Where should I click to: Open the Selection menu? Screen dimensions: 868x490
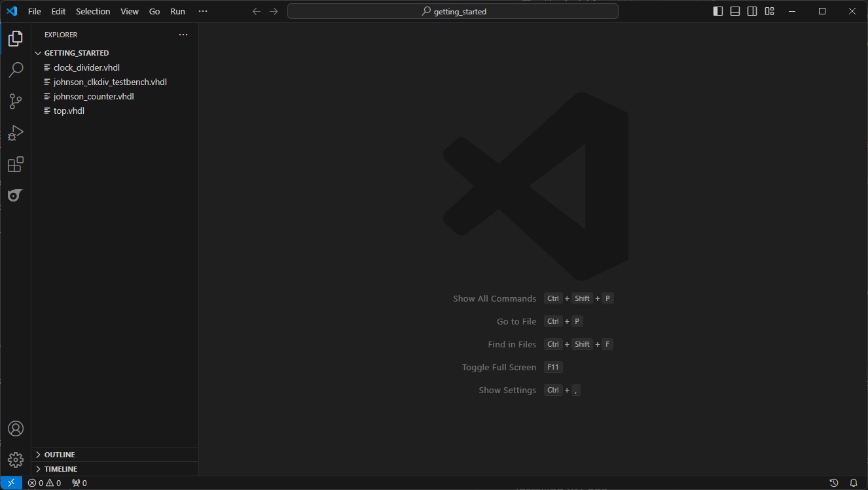[93, 11]
